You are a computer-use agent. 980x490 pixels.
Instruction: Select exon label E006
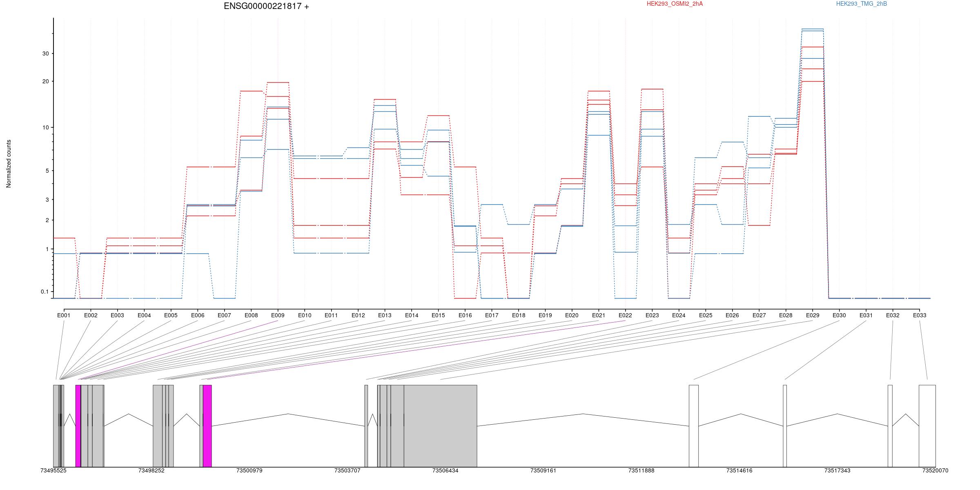(x=198, y=315)
